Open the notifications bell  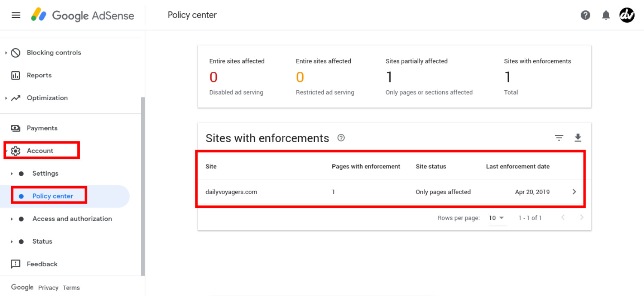606,15
